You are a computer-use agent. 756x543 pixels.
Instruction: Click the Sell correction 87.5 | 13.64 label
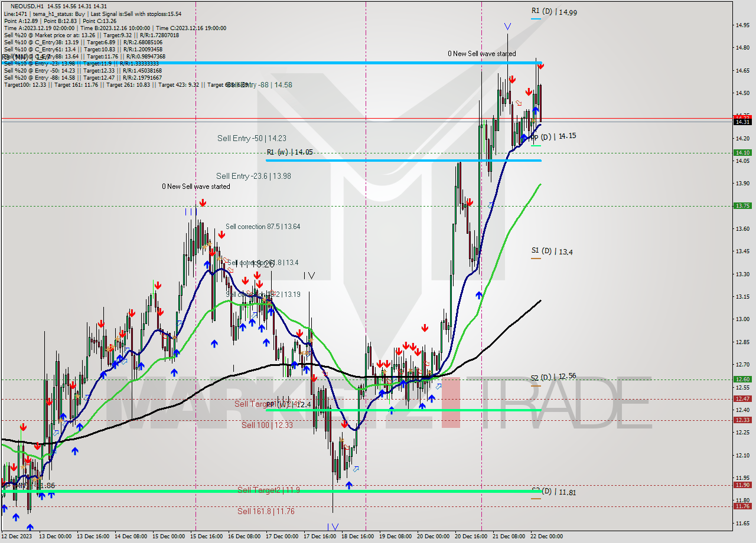263,227
